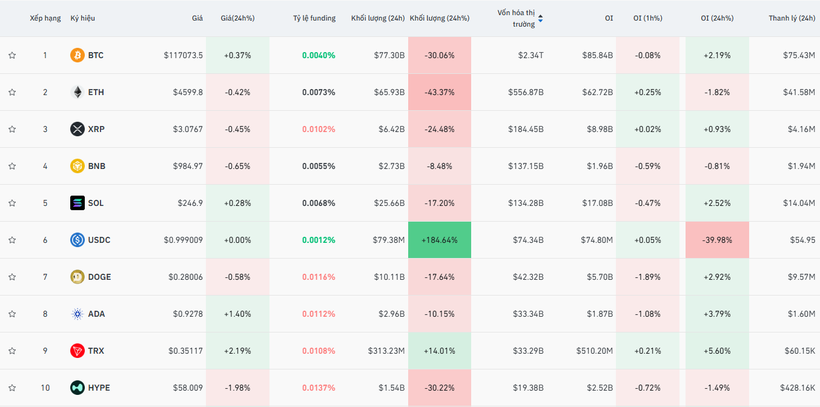Click the BNB coin icon
The image size is (820, 407).
(77, 166)
